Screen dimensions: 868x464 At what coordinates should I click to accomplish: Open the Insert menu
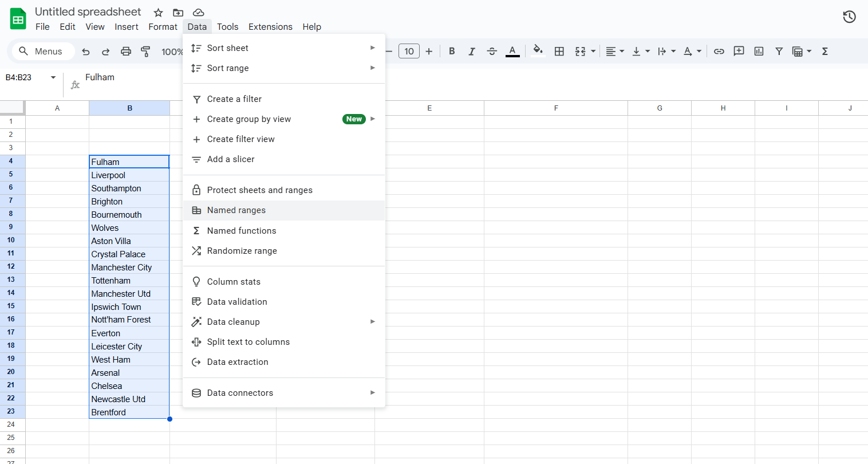[x=127, y=27]
